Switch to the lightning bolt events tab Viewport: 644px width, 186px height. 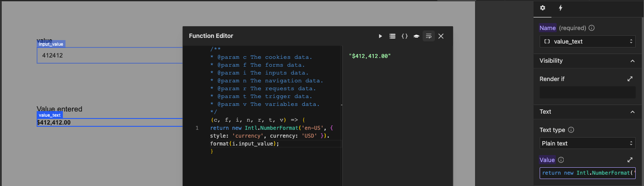tap(561, 8)
